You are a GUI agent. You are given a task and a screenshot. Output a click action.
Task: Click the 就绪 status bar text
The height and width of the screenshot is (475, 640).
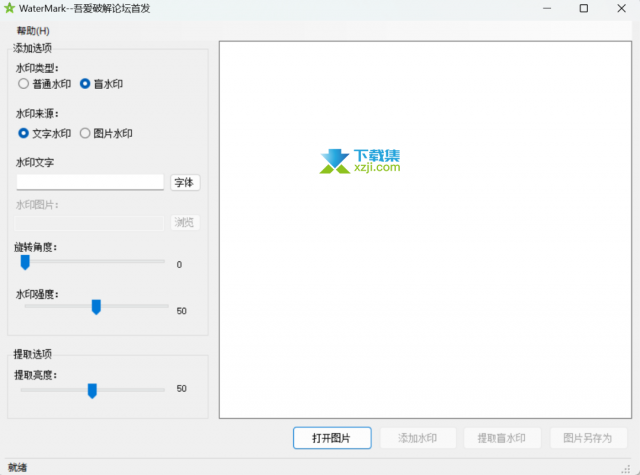point(17,468)
